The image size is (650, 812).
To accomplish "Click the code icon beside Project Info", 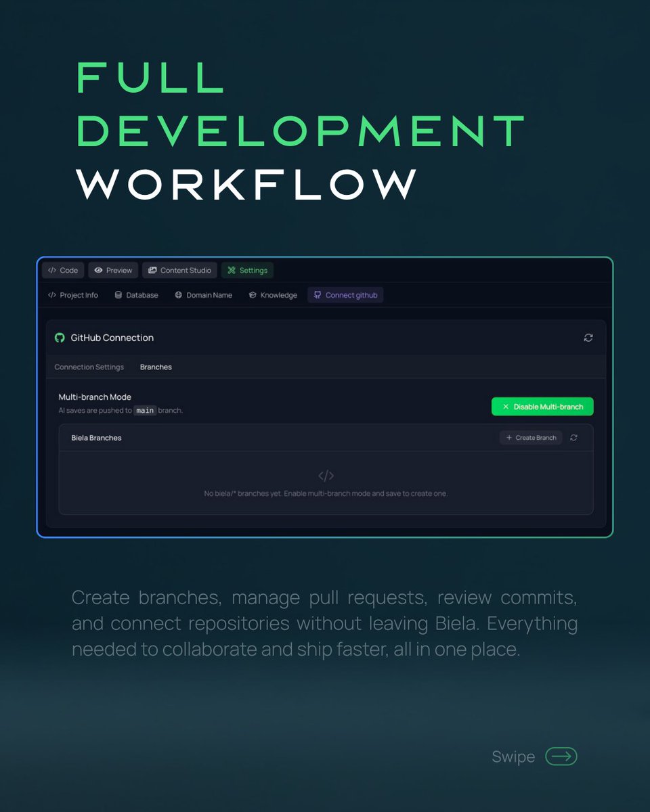I will pyautogui.click(x=52, y=295).
